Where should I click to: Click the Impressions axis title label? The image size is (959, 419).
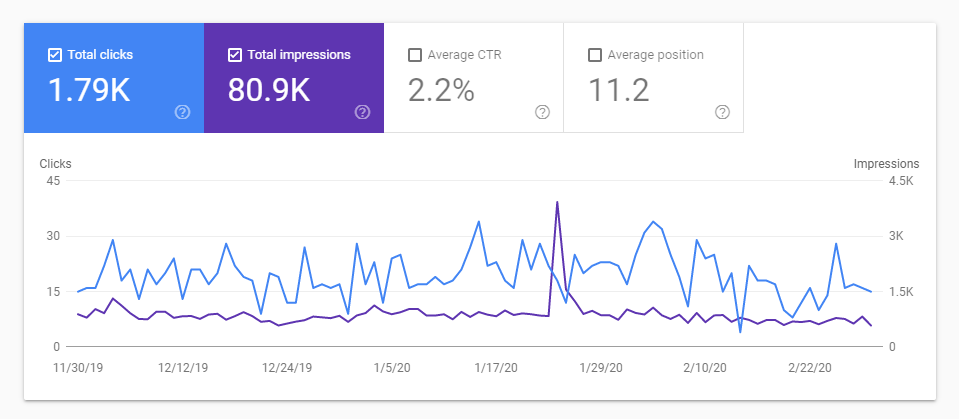(x=886, y=164)
